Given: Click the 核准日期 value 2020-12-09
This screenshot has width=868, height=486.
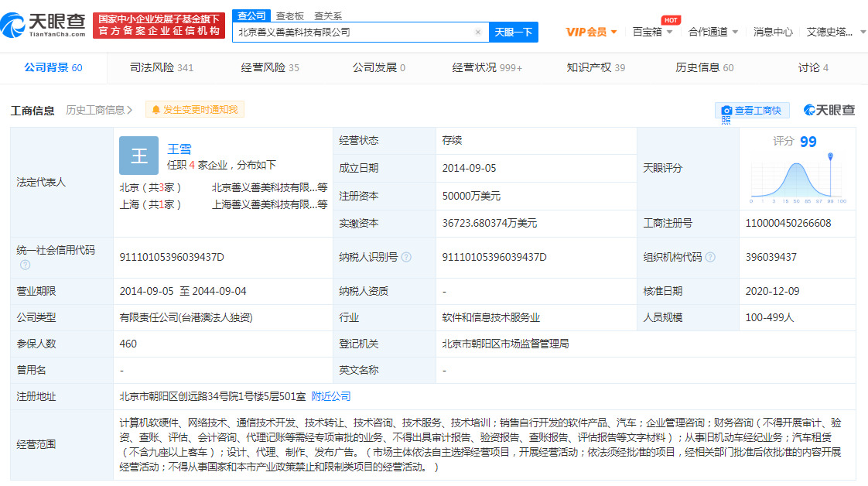Looking at the screenshot, I should pyautogui.click(x=772, y=291).
